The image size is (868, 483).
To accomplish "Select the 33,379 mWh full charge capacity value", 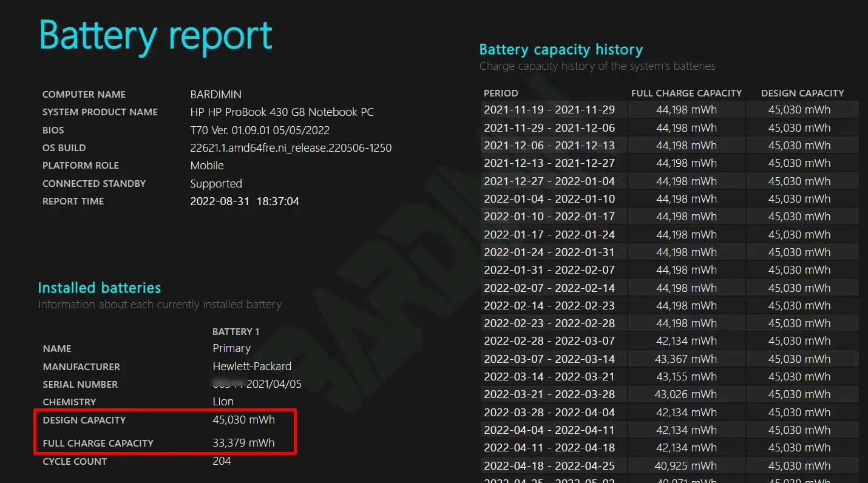I will click(243, 443).
